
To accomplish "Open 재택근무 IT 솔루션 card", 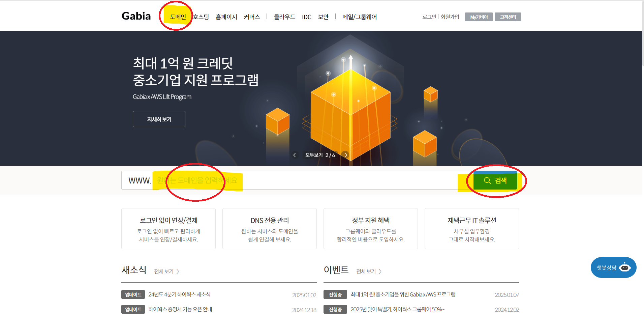I will [x=472, y=229].
